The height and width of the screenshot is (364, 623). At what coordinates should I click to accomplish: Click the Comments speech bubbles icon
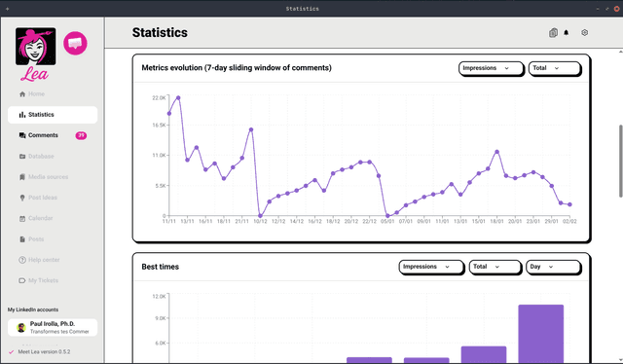(22, 135)
